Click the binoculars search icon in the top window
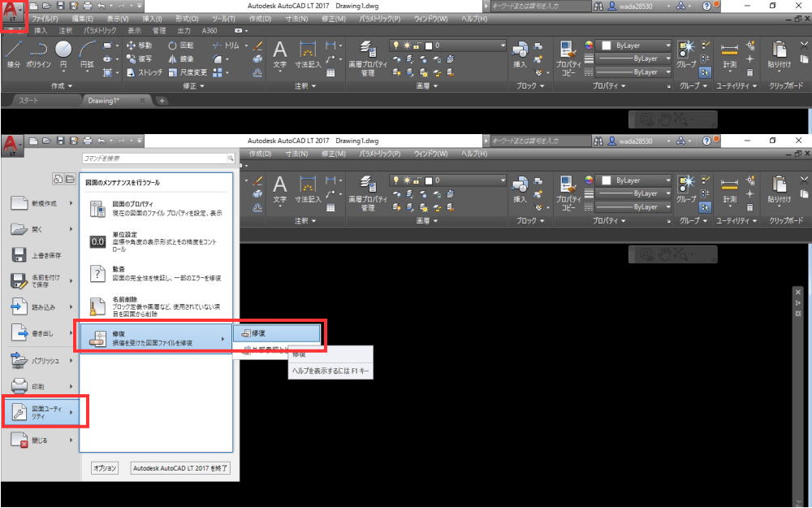 [x=598, y=7]
